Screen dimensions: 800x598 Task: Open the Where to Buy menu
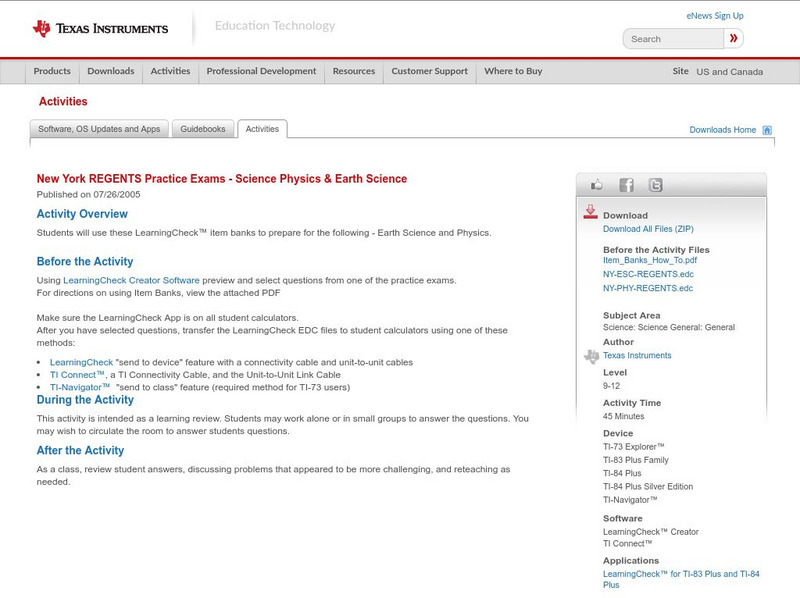point(513,71)
